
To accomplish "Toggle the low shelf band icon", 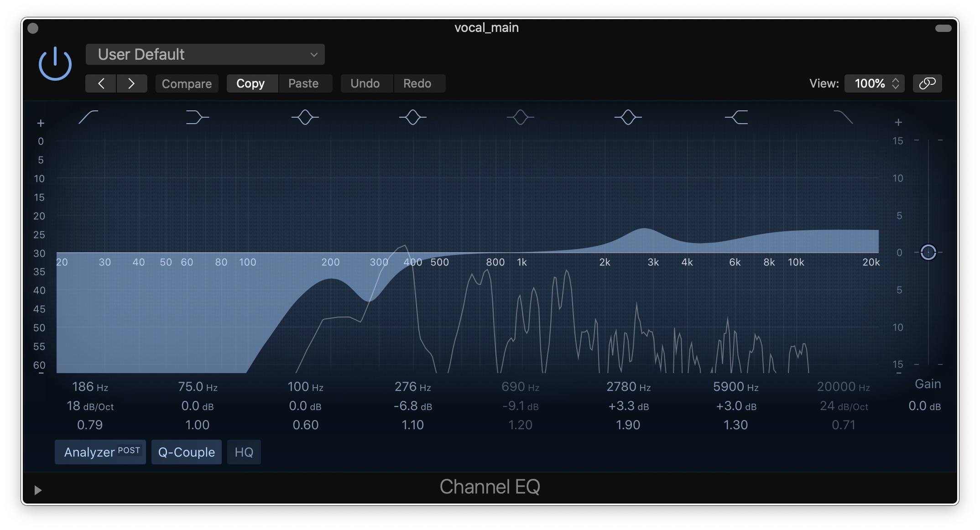I will 197,117.
